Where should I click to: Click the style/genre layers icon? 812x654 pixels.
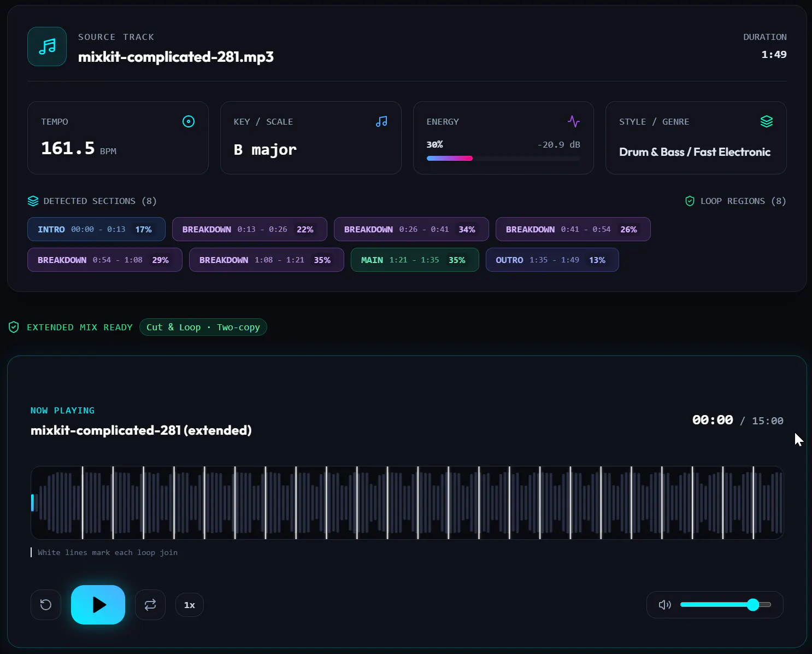tap(767, 121)
